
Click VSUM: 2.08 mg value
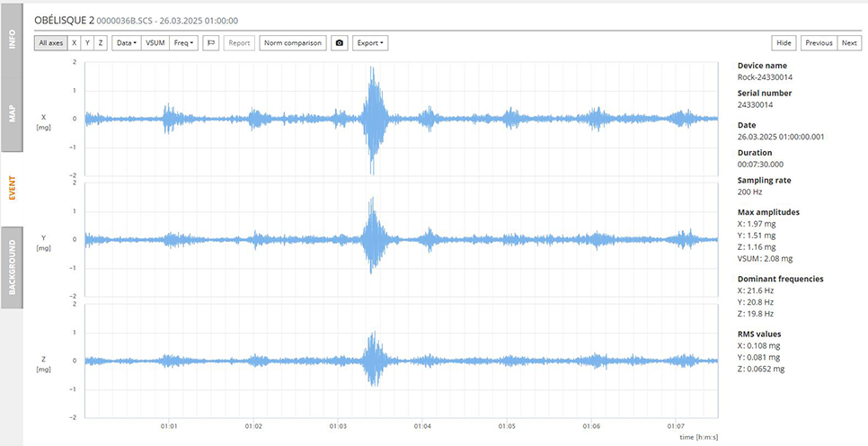[x=765, y=259]
